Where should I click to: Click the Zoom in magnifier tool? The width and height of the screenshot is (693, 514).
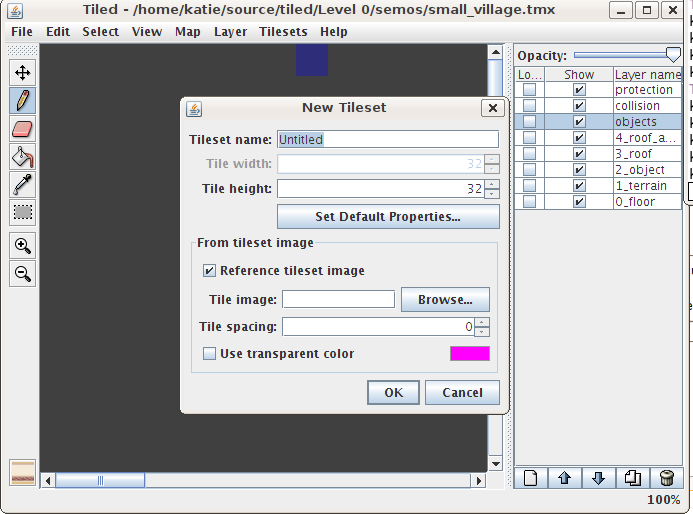tap(23, 246)
